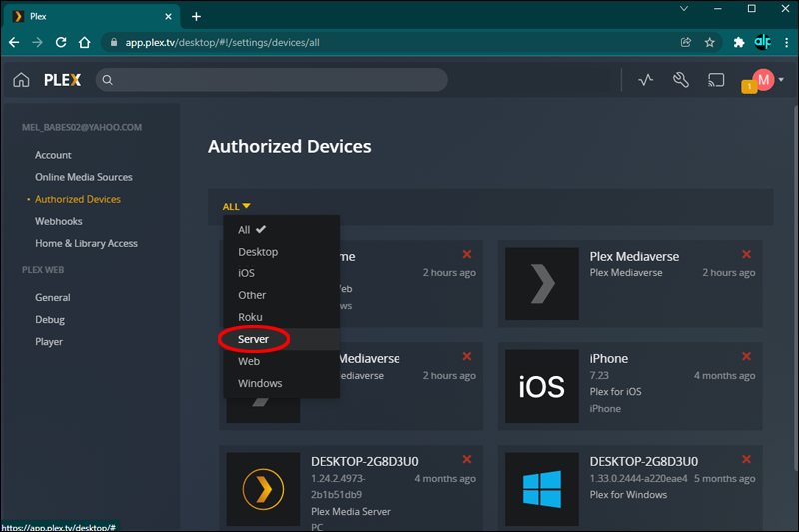The width and height of the screenshot is (799, 532).
Task: Click the alp extension icon
Action: pos(763,42)
